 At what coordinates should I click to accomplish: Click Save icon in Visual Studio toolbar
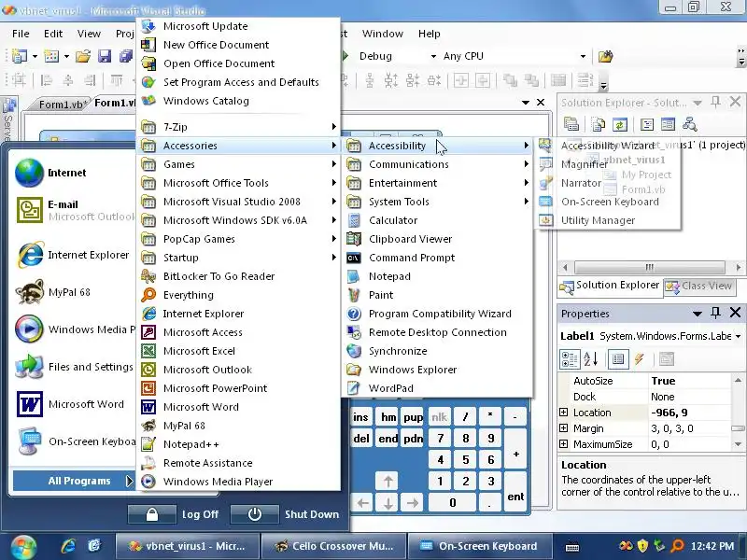point(105,56)
